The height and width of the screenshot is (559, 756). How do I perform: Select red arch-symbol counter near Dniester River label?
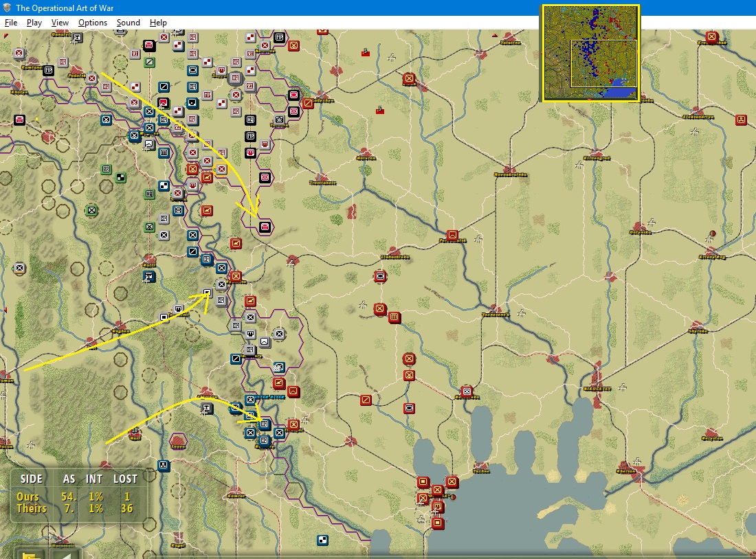(293, 392)
